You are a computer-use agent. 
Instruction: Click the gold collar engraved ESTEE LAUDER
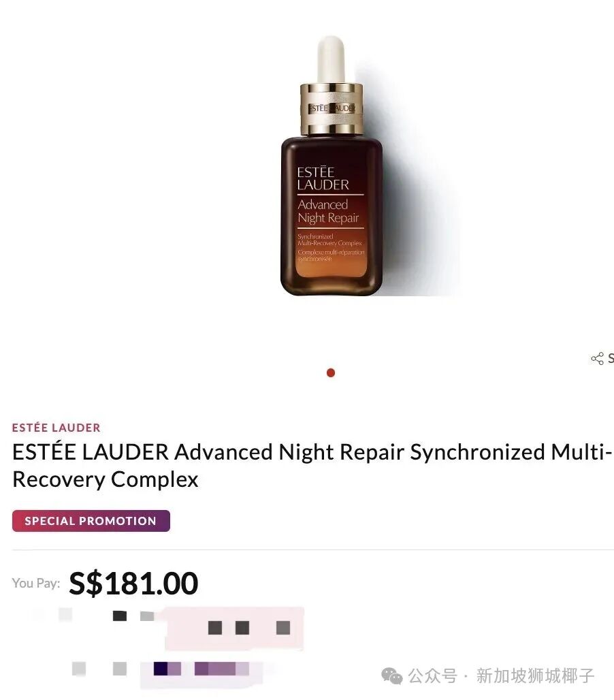tap(332, 108)
